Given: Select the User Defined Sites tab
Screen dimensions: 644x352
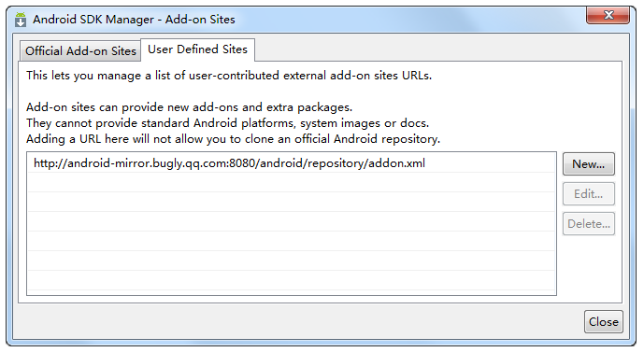Looking at the screenshot, I should (197, 49).
